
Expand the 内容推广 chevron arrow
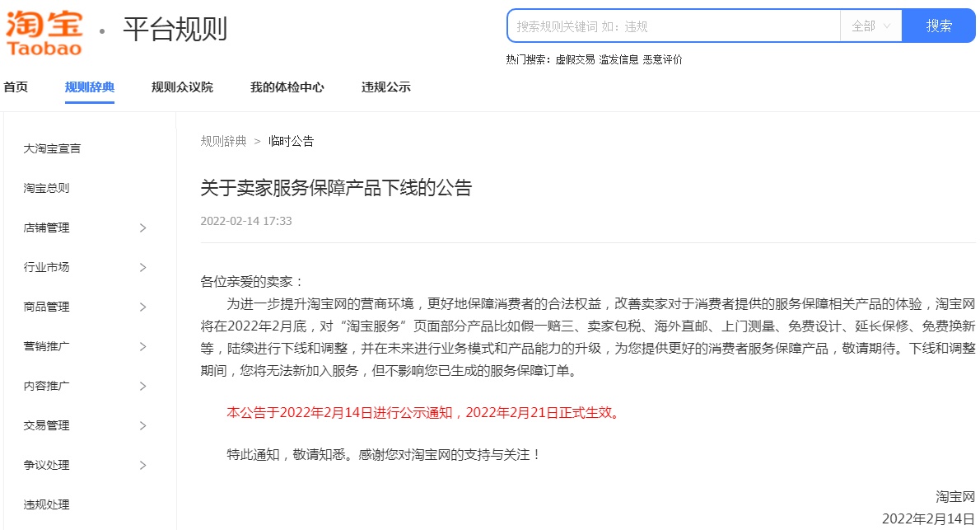[143, 386]
